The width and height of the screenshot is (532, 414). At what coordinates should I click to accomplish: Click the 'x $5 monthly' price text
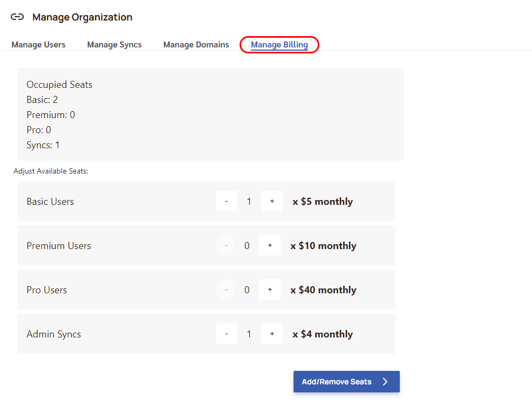click(323, 202)
